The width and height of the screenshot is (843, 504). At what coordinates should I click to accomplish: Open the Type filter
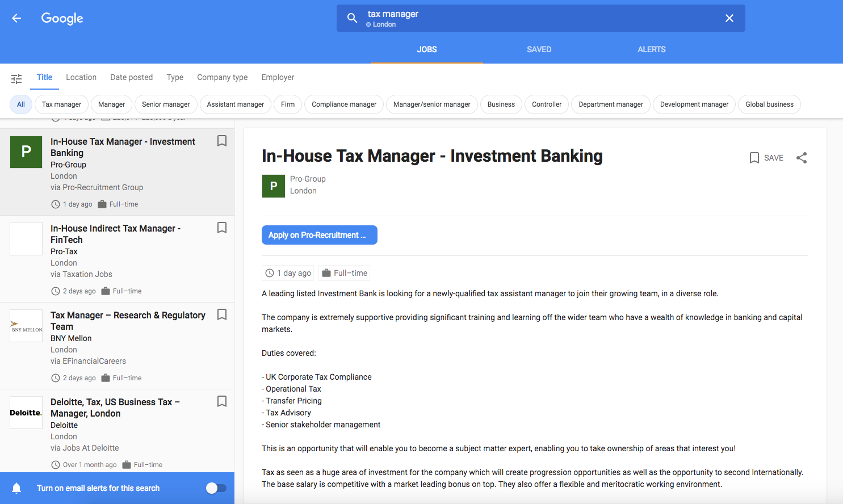[x=175, y=77]
